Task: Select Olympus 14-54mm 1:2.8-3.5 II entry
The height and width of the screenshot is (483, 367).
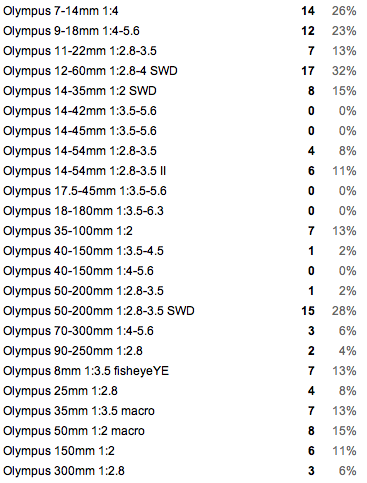Action: point(85,171)
